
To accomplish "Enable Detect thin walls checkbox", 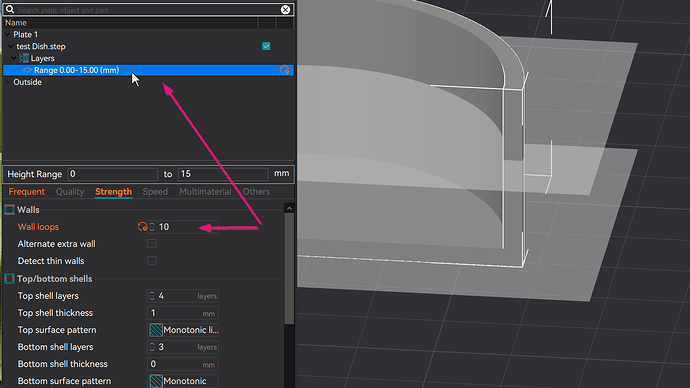I will coord(151,261).
